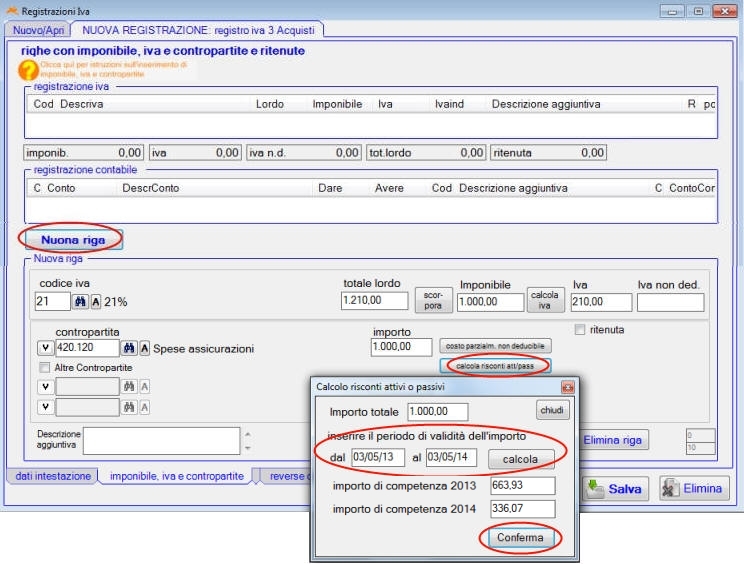Click binoculars icon of first extra contropartita

129,387
